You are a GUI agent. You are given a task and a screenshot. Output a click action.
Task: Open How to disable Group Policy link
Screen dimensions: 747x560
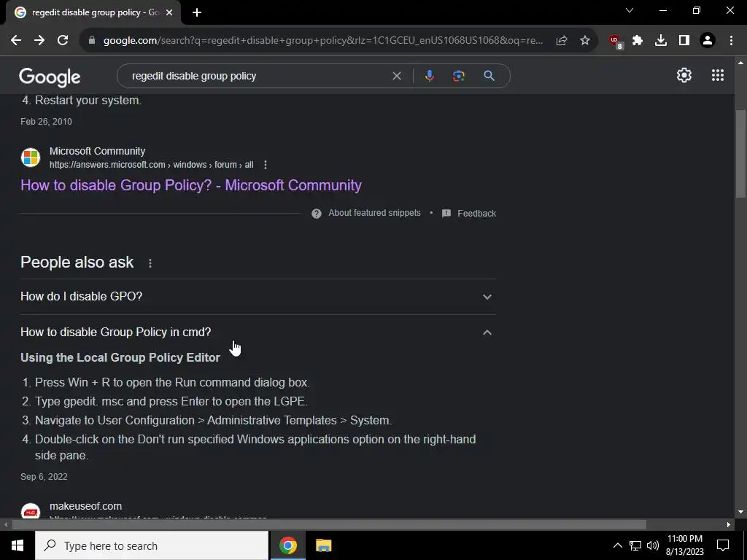click(x=191, y=185)
